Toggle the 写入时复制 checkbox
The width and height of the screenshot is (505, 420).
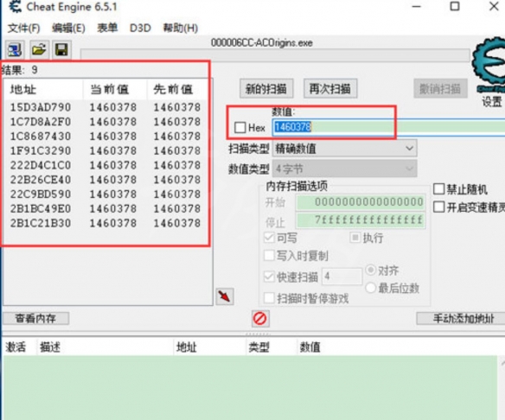point(269,256)
